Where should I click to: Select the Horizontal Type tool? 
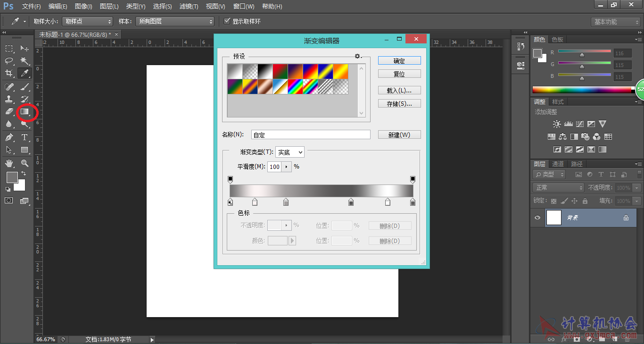pyautogui.click(x=25, y=137)
